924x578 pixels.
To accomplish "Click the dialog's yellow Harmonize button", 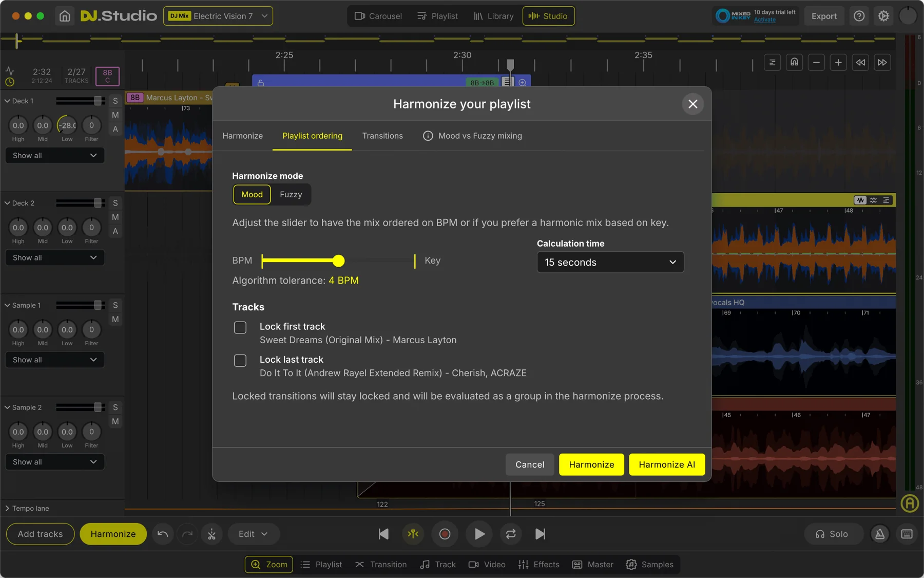I will click(591, 464).
